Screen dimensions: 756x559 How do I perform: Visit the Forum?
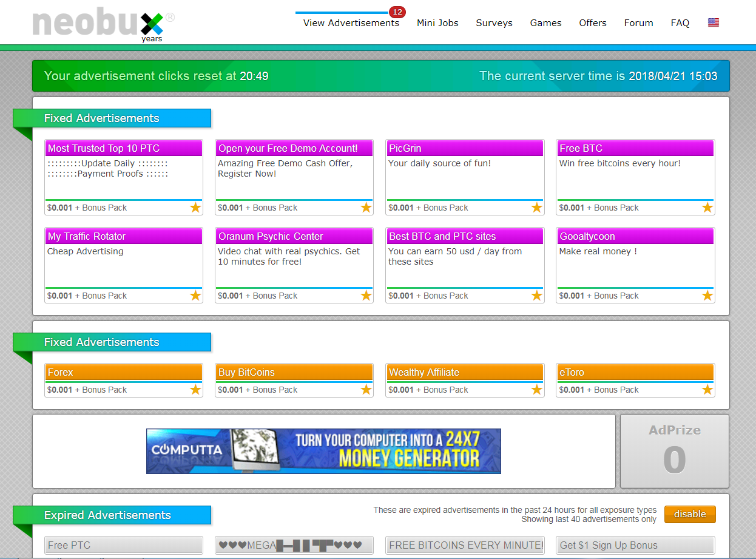(x=638, y=23)
